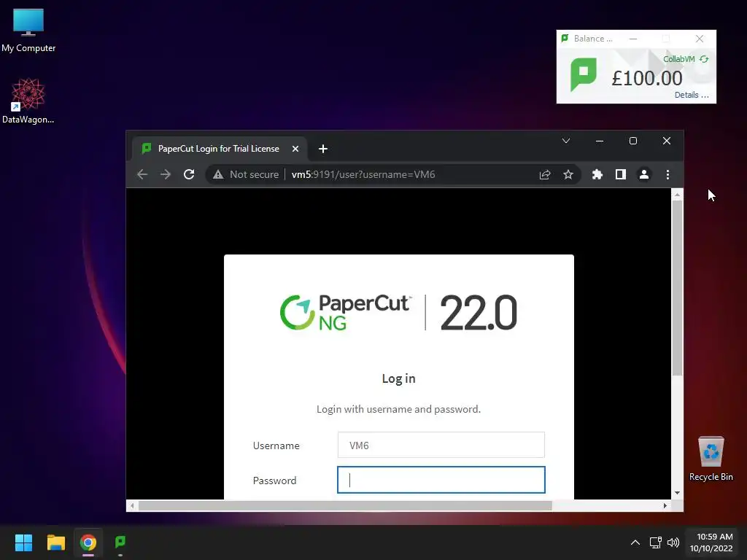Screen dimensions: 747x560
Task: Click the horizontal scrollbar thumb
Action: tap(345, 506)
